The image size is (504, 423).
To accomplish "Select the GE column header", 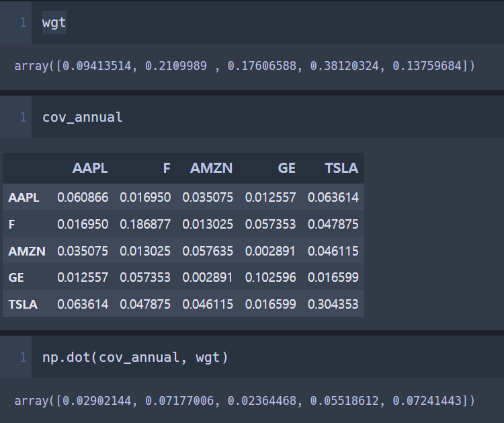I will pos(286,168).
